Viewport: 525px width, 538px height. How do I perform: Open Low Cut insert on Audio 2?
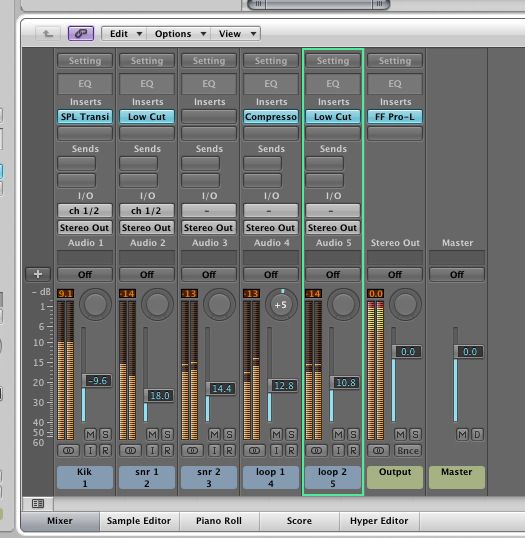coord(147,117)
